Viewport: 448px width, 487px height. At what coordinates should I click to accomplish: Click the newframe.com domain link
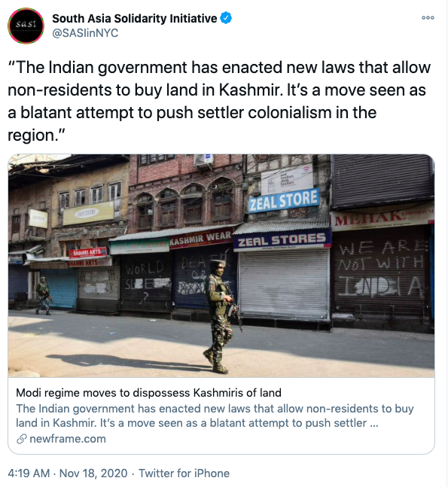(68, 439)
